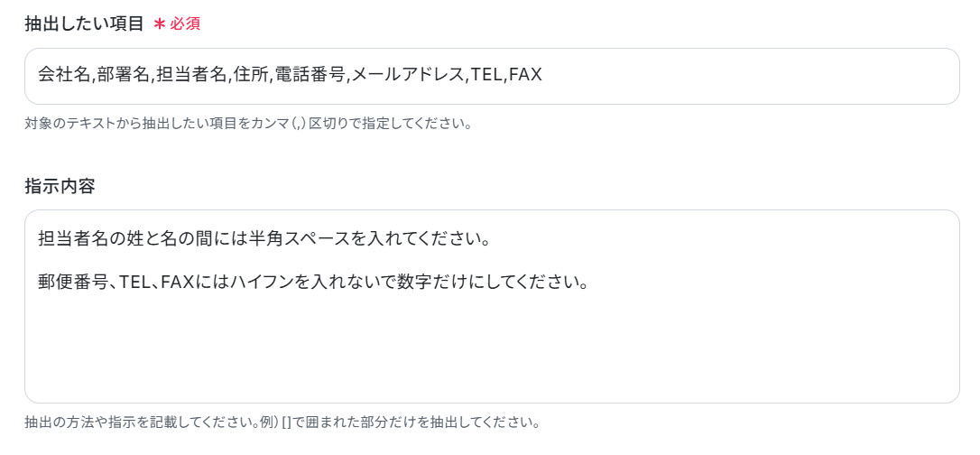Click inside the 指示内容 text area
Screen dimensions: 980x455
click(492, 306)
